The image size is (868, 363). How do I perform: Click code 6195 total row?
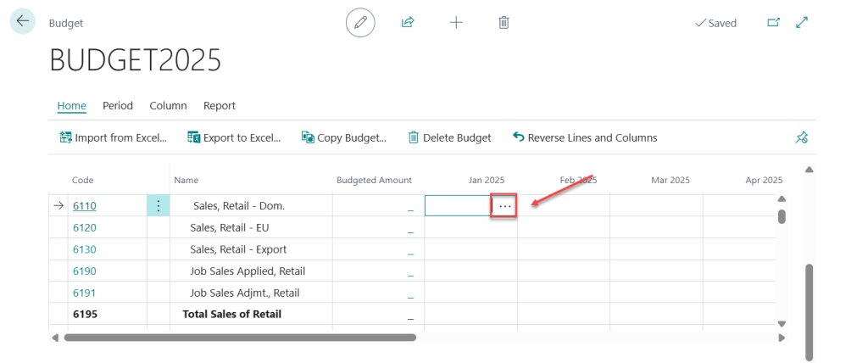coord(85,314)
